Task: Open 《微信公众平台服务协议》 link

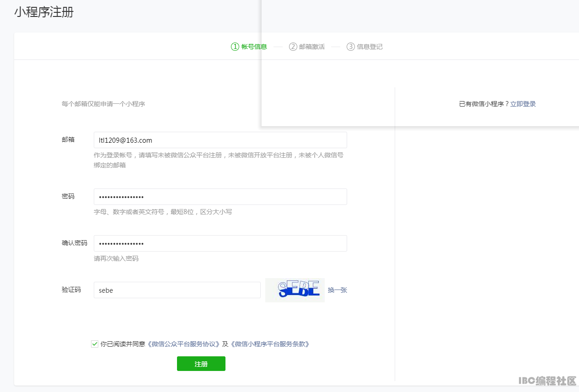Action: click(183, 344)
